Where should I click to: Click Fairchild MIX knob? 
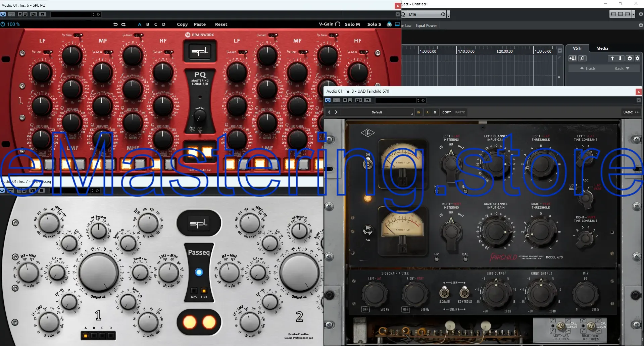click(586, 294)
